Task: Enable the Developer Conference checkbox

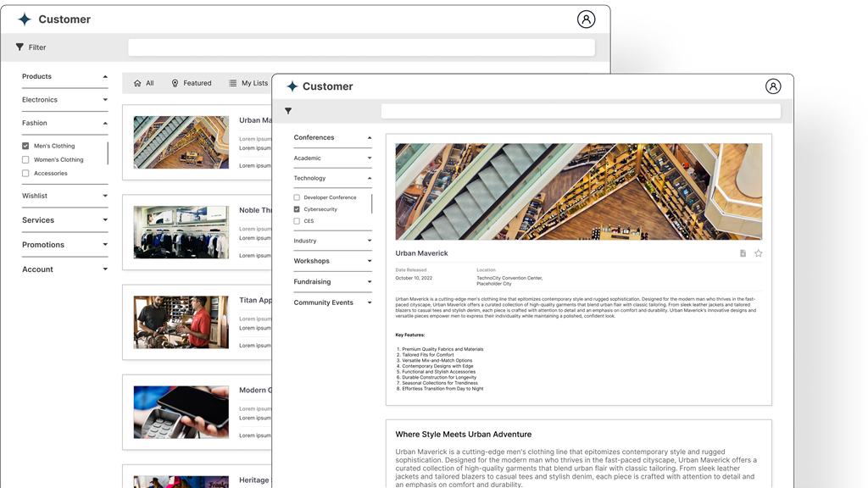Action: 297,197
